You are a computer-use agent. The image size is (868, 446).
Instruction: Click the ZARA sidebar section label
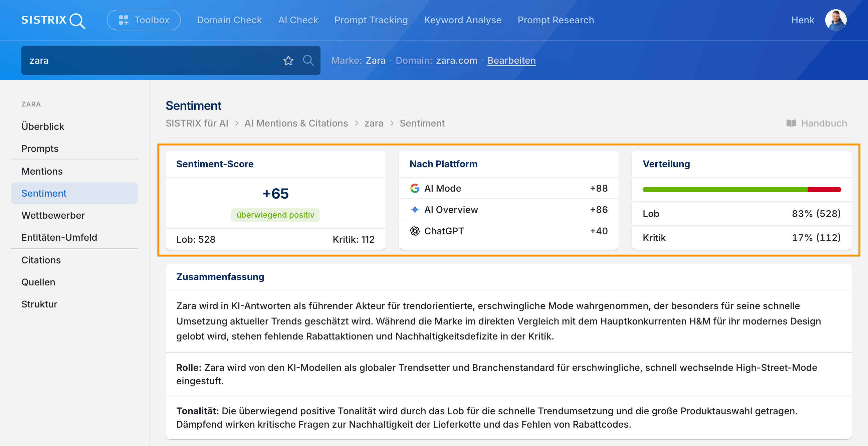(x=31, y=104)
